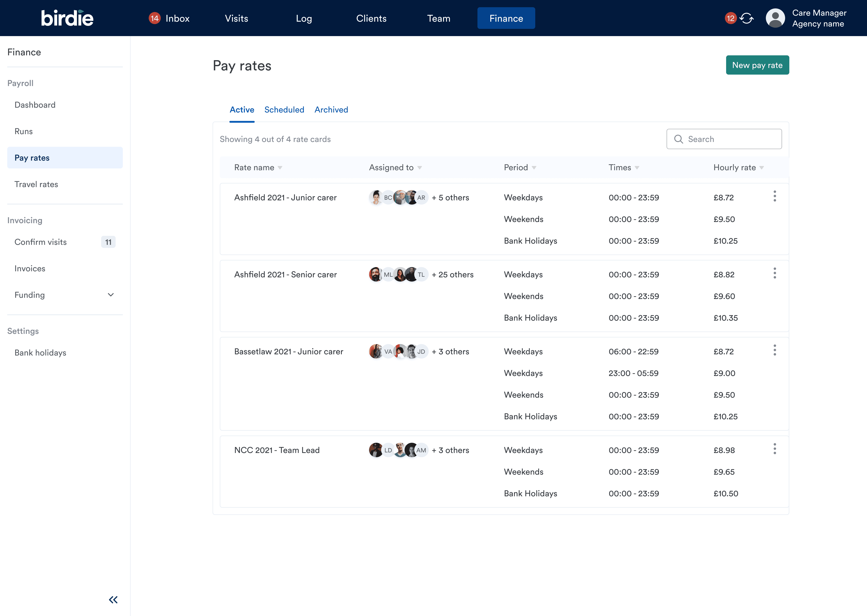Image resolution: width=867 pixels, height=616 pixels.
Task: Open options menu for Ashfield Senior carer
Action: point(774,273)
